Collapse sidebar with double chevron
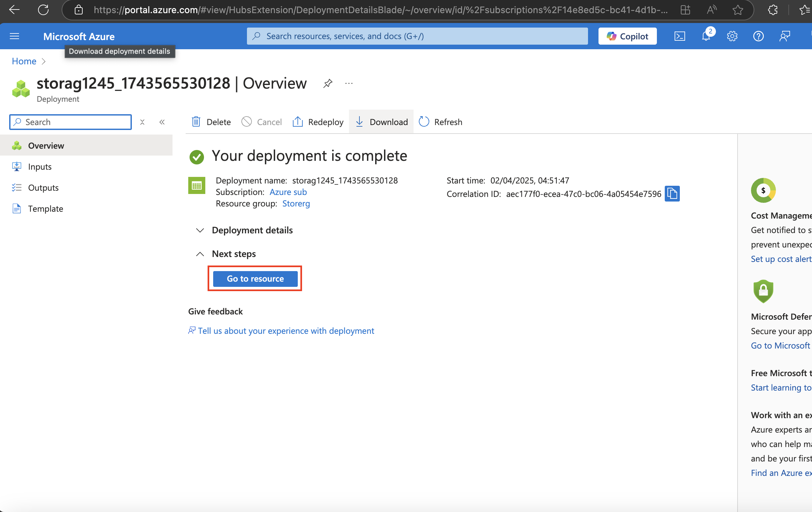 tap(162, 122)
